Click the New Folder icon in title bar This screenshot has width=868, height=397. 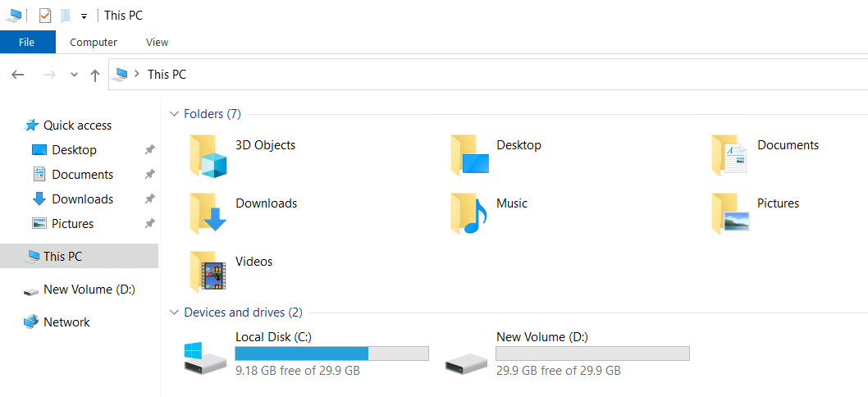66,16
